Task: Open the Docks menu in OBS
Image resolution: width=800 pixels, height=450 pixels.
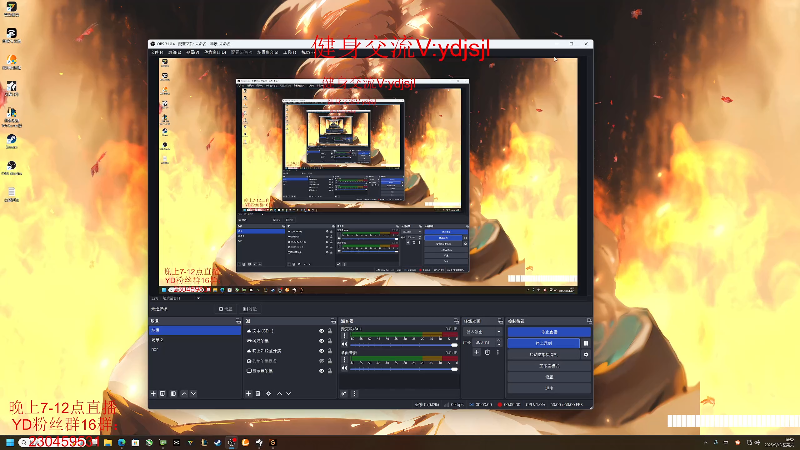Action: click(215, 52)
